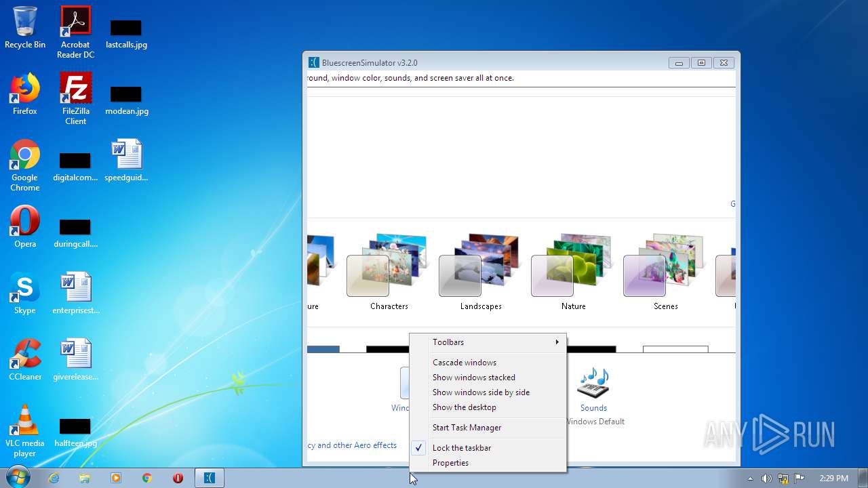The width and height of the screenshot is (868, 488).
Task: Open Chrome from the taskbar
Action: [x=147, y=478]
